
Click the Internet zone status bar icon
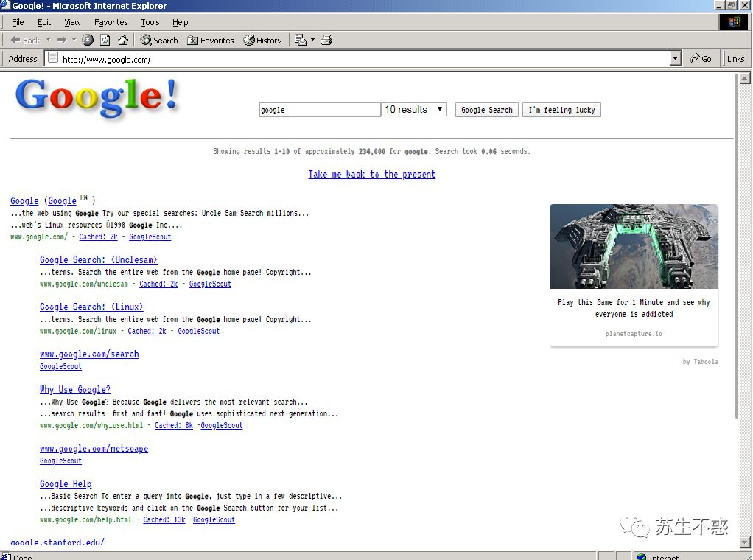641,556
